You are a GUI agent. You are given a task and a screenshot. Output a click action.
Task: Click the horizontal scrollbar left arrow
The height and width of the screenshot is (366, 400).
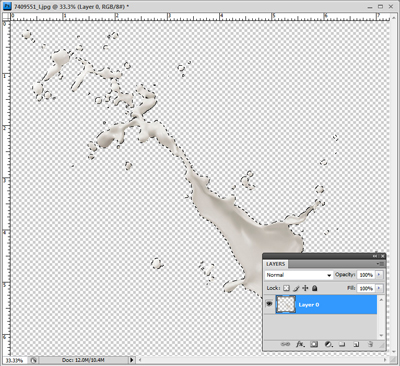tap(141, 360)
